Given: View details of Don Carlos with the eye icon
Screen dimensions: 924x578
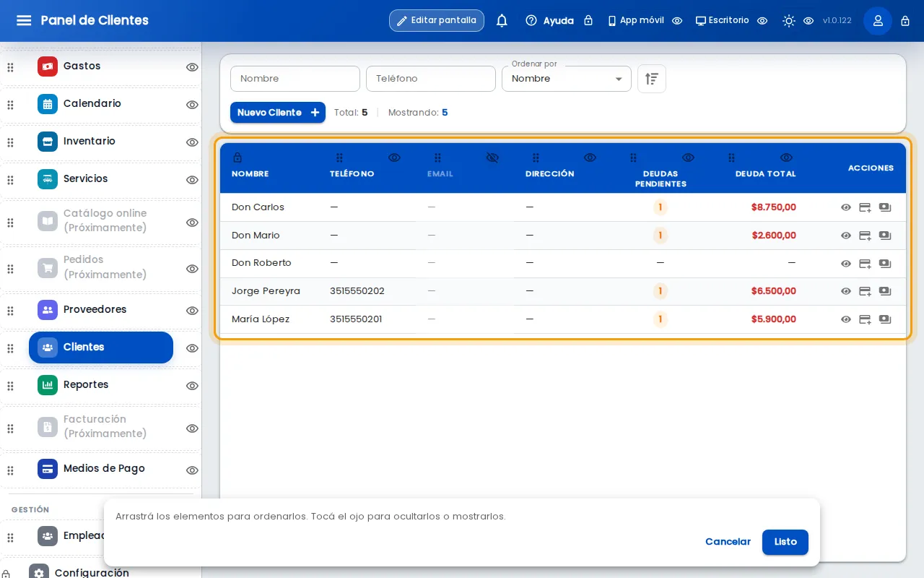Looking at the screenshot, I should coord(846,207).
